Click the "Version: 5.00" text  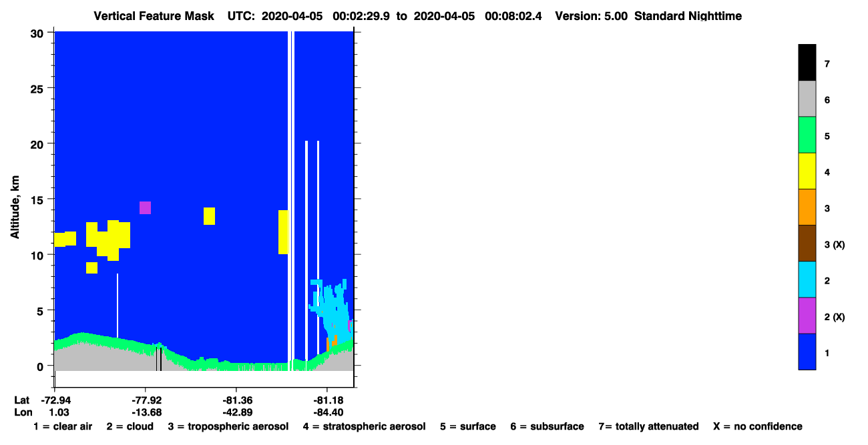(592, 15)
